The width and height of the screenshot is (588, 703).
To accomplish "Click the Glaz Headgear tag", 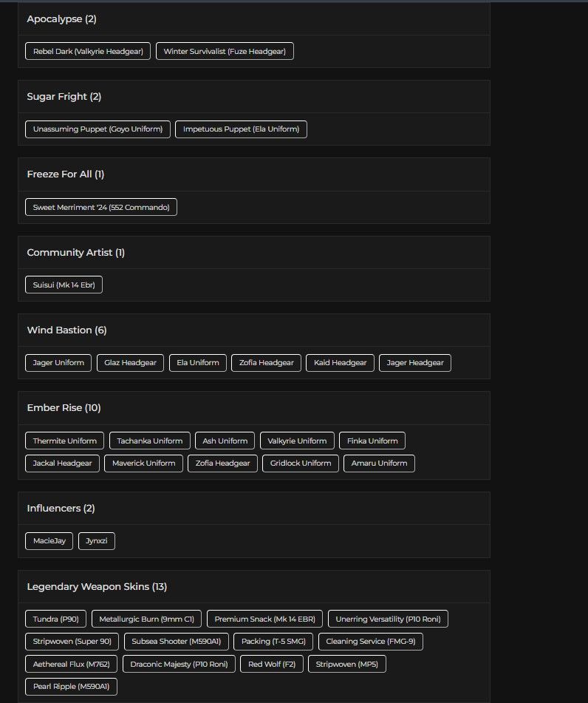I will [x=131, y=363].
